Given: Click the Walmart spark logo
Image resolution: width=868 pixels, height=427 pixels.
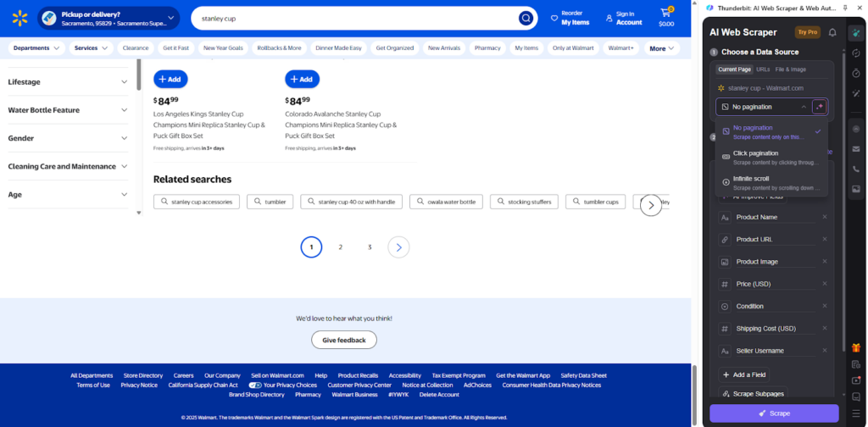Looking at the screenshot, I should pos(20,19).
